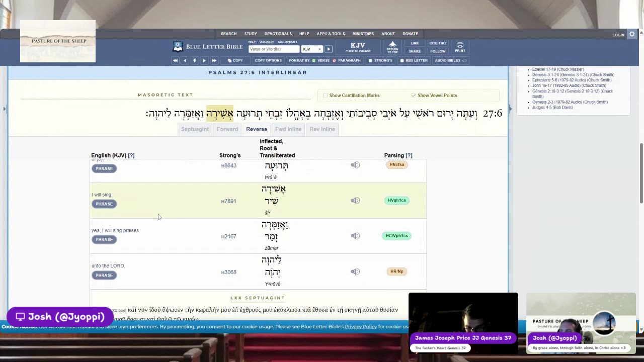Click the Verse or Word(s) search field
This screenshot has width=644, height=362.
pos(274,49)
